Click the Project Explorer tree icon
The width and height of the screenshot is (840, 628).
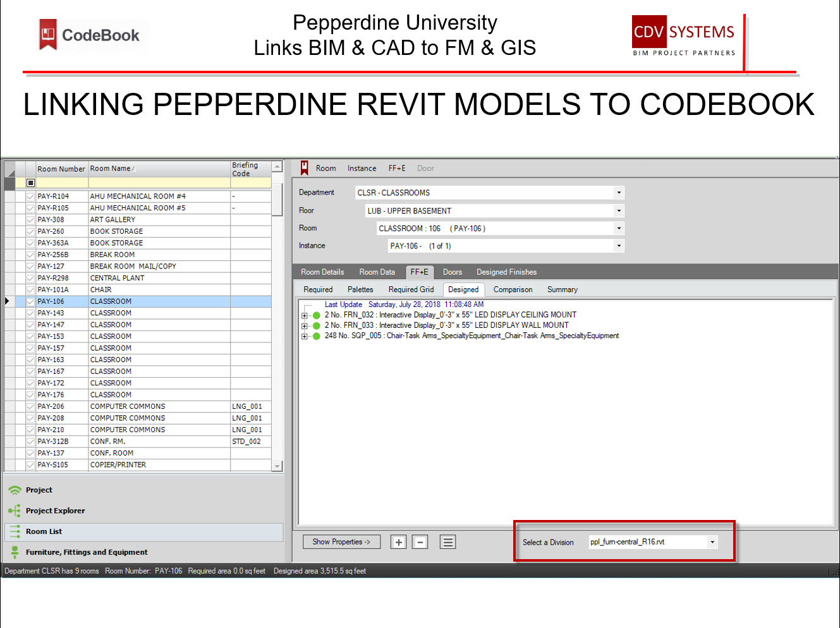pyautogui.click(x=15, y=510)
